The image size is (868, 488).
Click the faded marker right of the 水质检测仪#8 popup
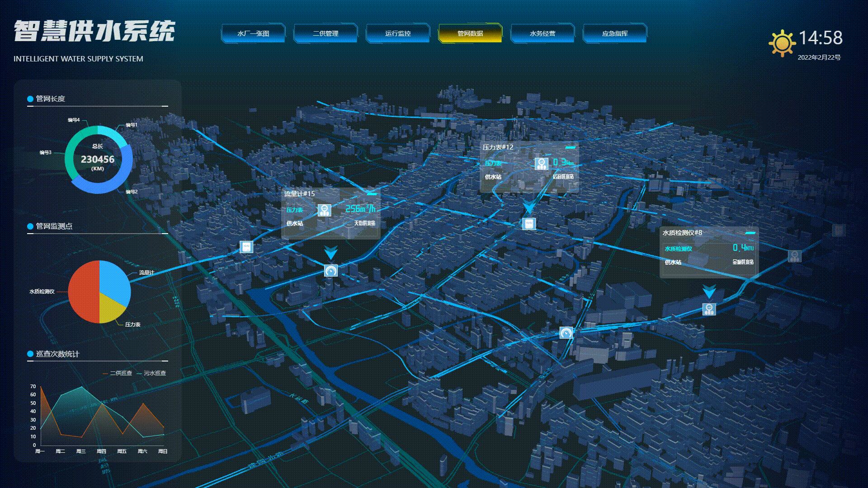[x=794, y=256]
